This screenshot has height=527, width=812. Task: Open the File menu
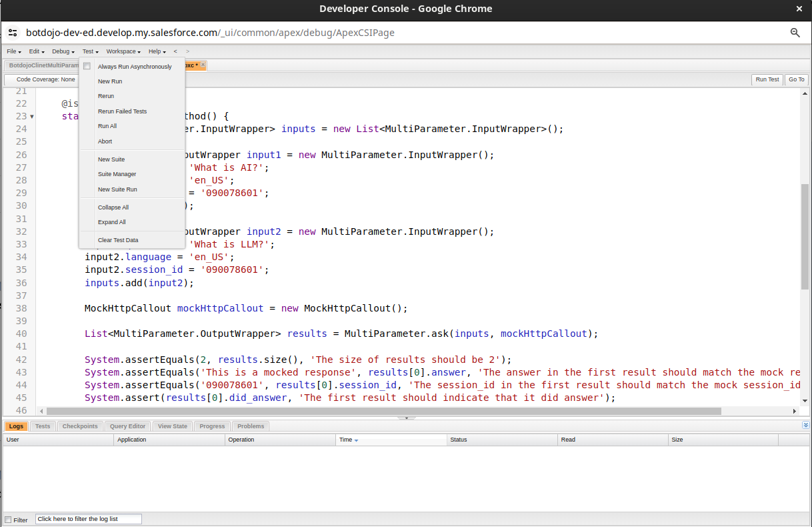[14, 51]
